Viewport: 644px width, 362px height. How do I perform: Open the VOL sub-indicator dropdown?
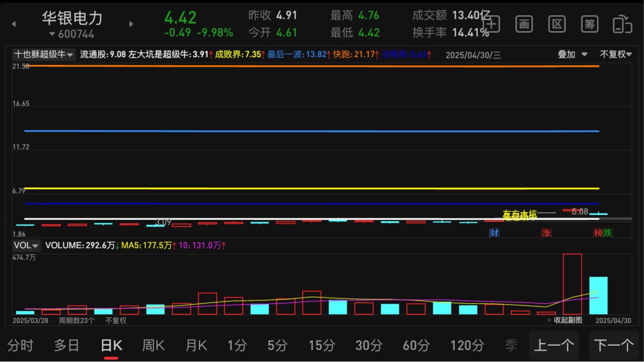pos(26,245)
